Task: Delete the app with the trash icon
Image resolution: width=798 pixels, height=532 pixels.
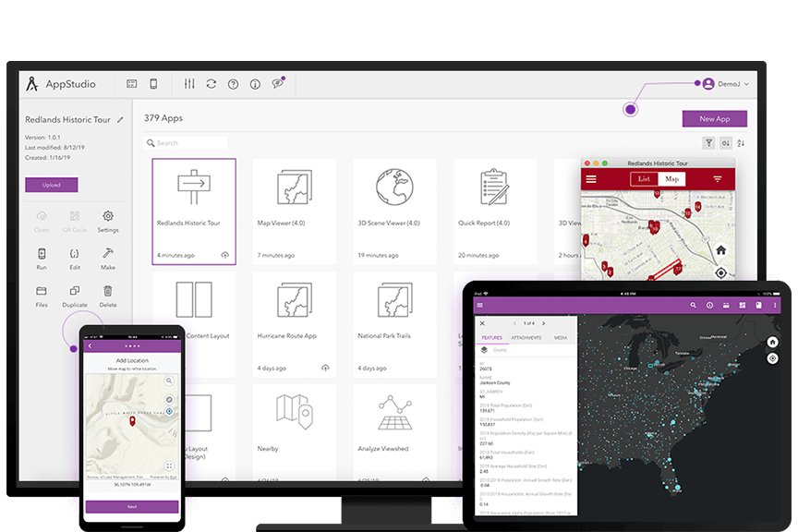Action: coord(108,291)
